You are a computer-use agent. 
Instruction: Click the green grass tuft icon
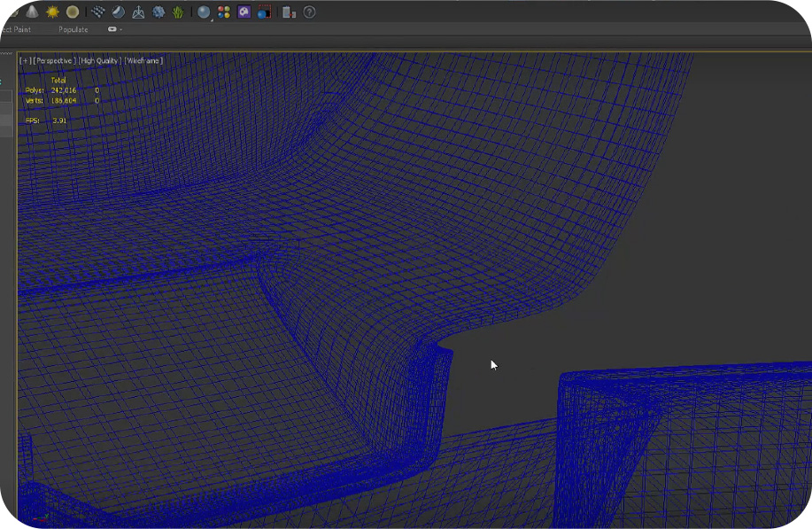coord(179,12)
